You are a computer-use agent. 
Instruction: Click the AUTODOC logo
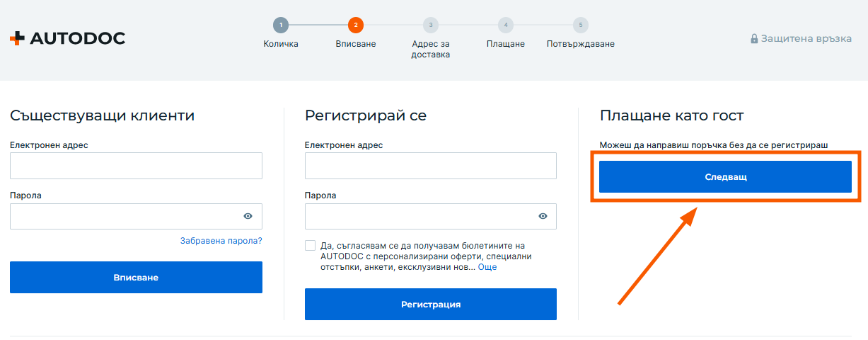click(x=67, y=38)
